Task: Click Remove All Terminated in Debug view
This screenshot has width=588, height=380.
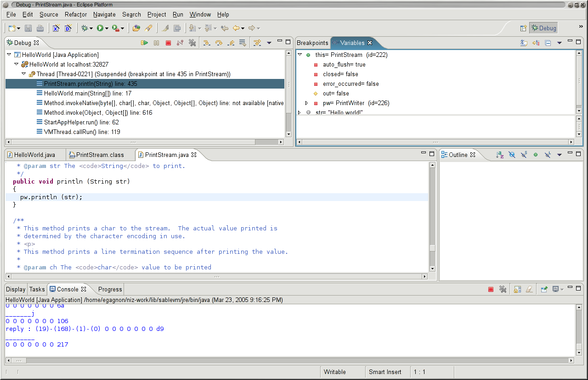Action: tap(192, 43)
